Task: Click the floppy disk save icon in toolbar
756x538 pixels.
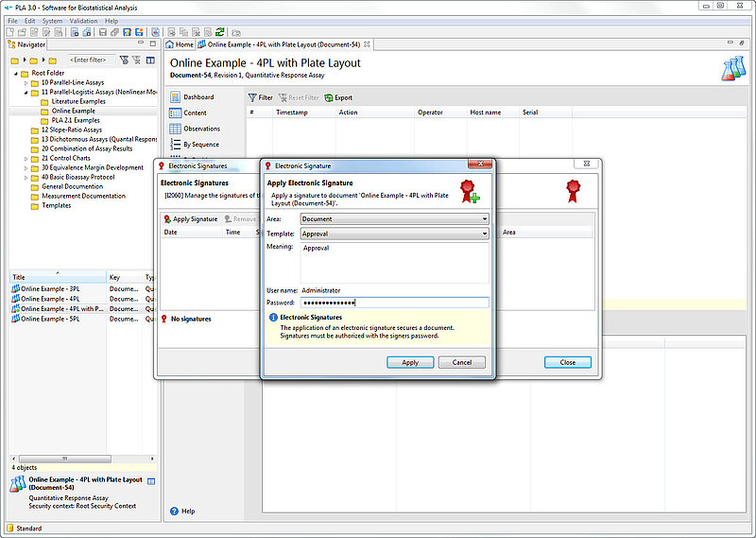Action: (103, 32)
